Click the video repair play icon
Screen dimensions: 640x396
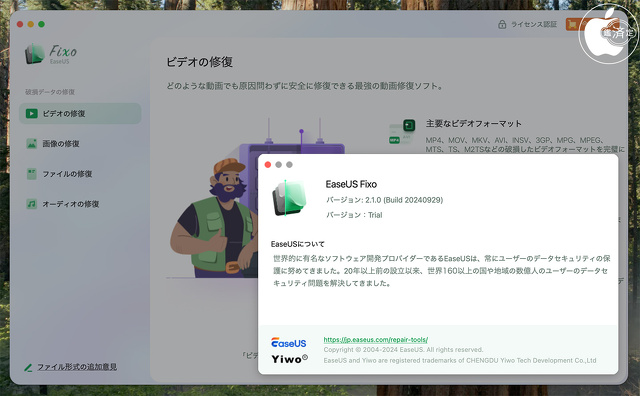32,113
